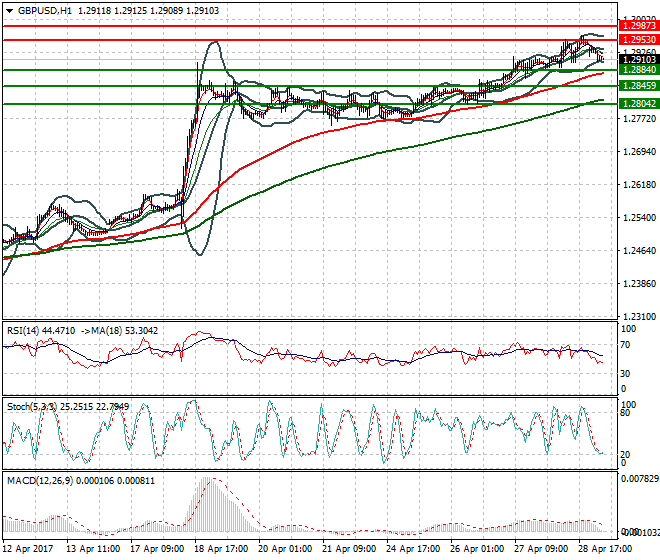Click the 21 Apr 09:00 time label

point(349,549)
